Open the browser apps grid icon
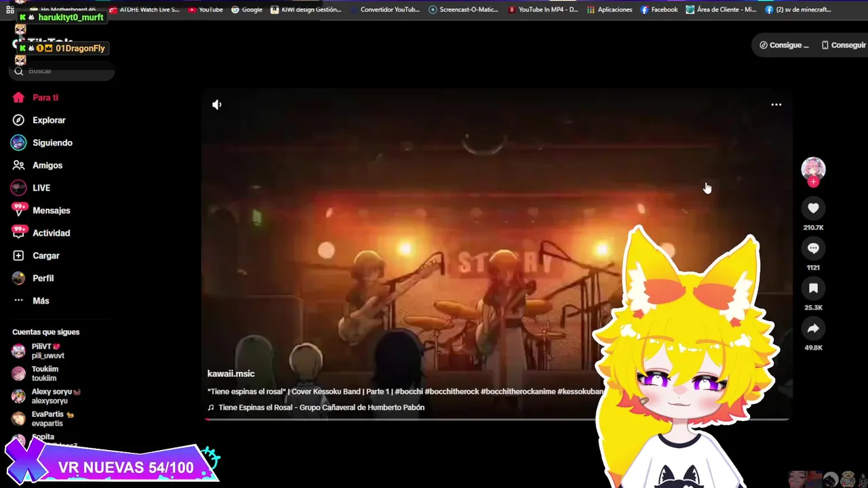Screen dimensions: 868x488 coord(10,10)
